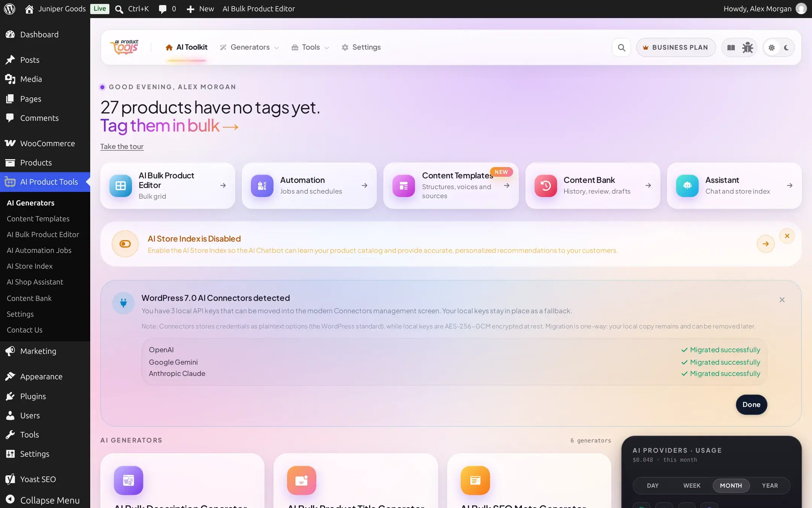Collapse the WordPress admin menu
The height and width of the screenshot is (508, 812).
point(45,500)
